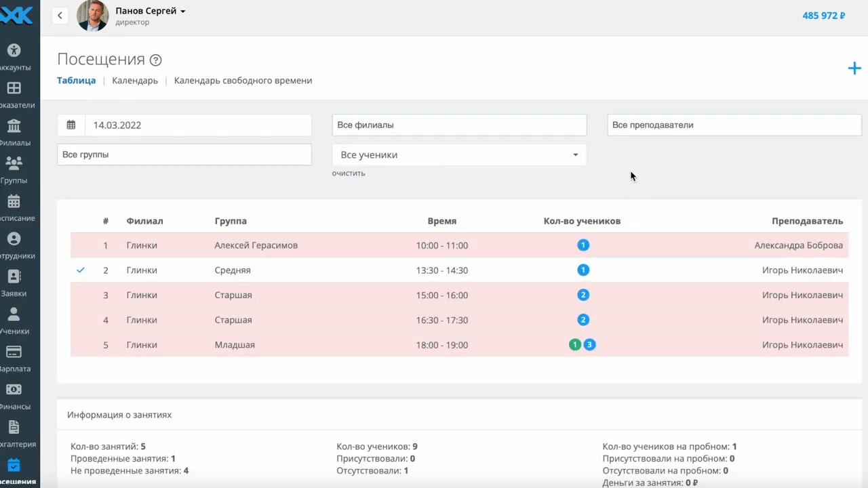Open Заявки requests sidebar icon

(14, 277)
